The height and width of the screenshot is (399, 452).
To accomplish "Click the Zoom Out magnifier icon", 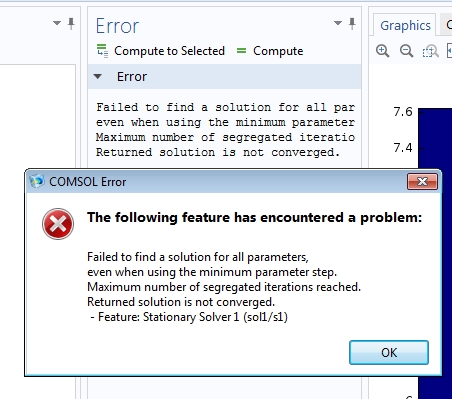I will click(x=406, y=51).
